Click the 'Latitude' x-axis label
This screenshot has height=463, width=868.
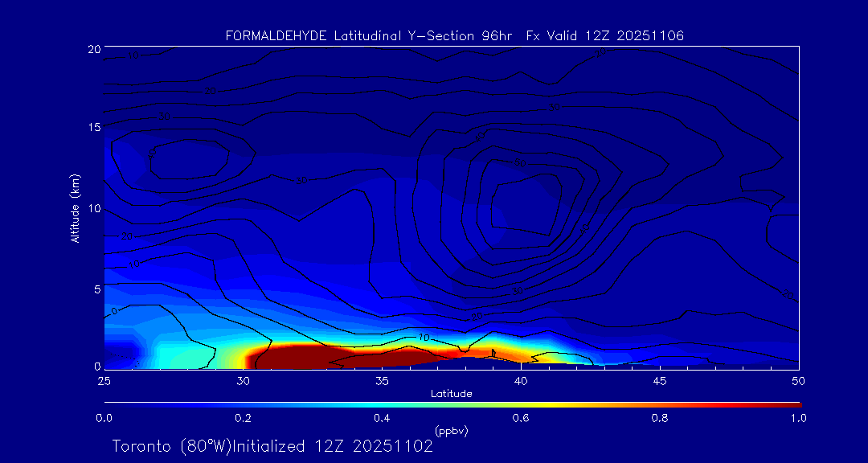pos(451,393)
